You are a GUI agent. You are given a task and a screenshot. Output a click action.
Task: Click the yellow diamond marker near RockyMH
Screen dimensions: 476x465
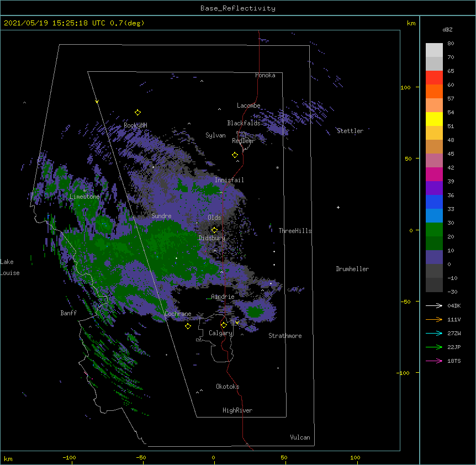[137, 112]
